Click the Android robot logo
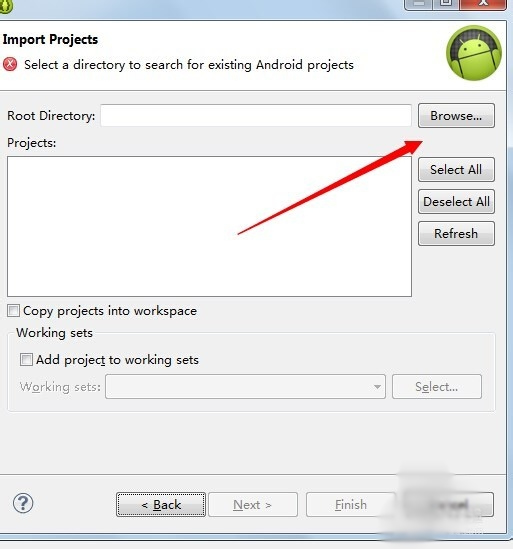 coord(474,53)
